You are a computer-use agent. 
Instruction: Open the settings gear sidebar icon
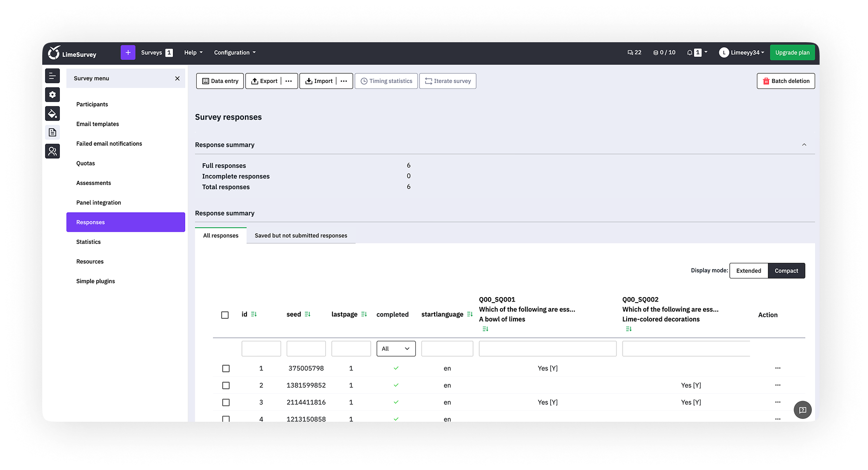[52, 95]
